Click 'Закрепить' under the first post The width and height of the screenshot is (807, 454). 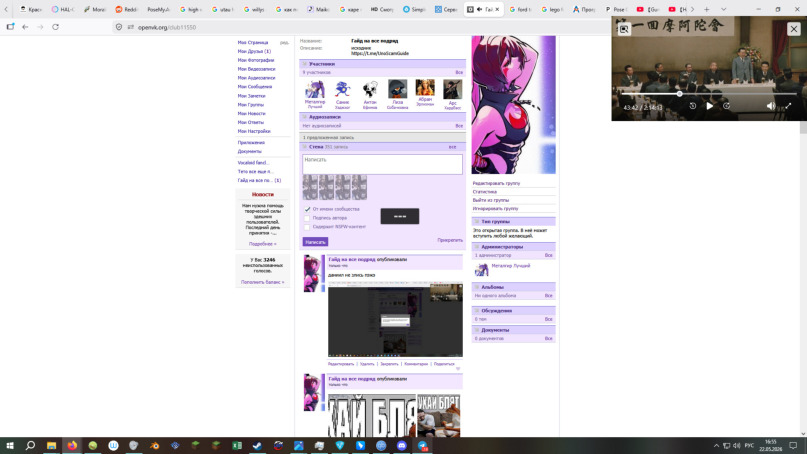389,364
